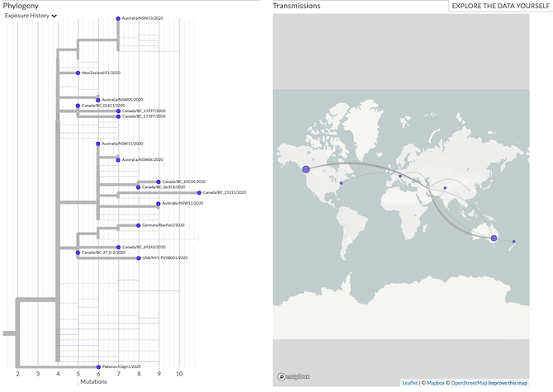Select the Germany/BavPat2/2020 tip node
The width and height of the screenshot is (553, 392).
click(138, 224)
